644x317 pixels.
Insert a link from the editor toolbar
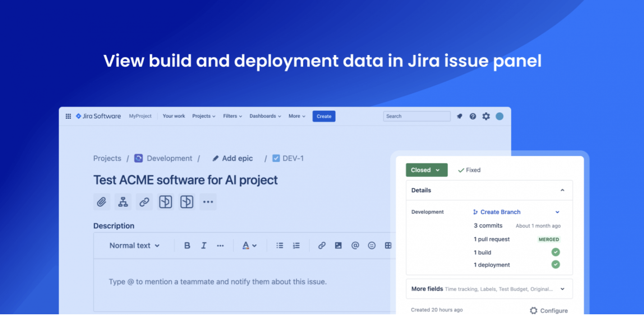[x=322, y=246]
